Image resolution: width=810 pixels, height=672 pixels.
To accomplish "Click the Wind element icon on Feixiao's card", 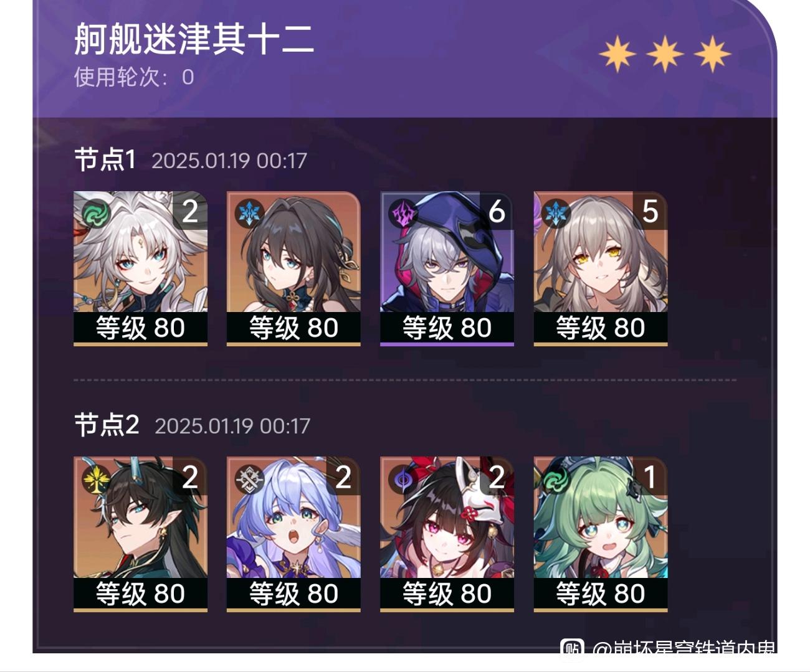I will pyautogui.click(x=96, y=214).
